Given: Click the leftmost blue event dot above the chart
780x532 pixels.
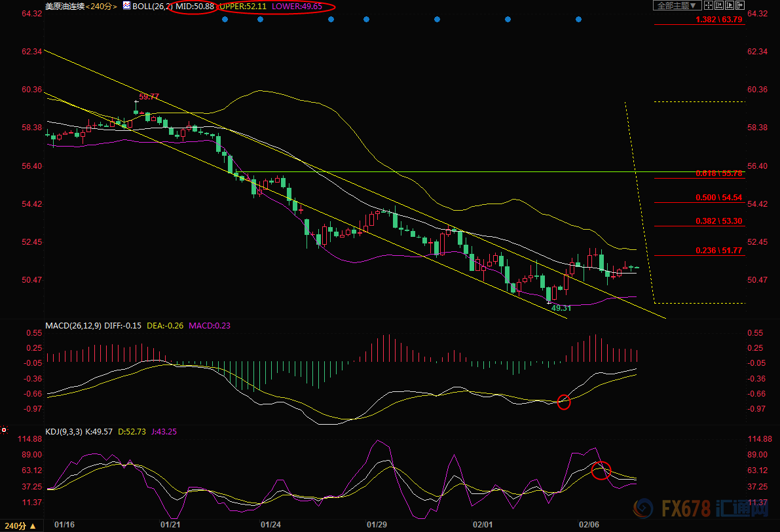Looking at the screenshot, I should pos(224,20).
